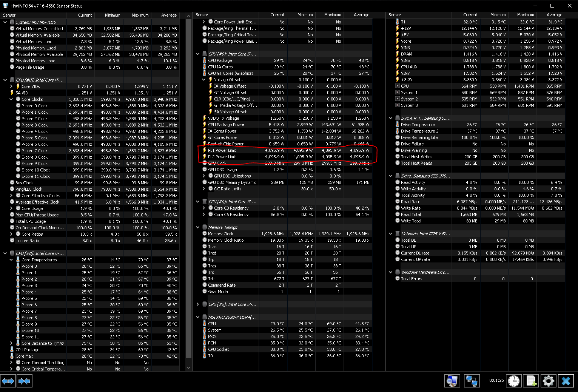Collapse the MSI PRO Z690-A DDR4 group
The image size is (578, 392).
pyautogui.click(x=198, y=317)
